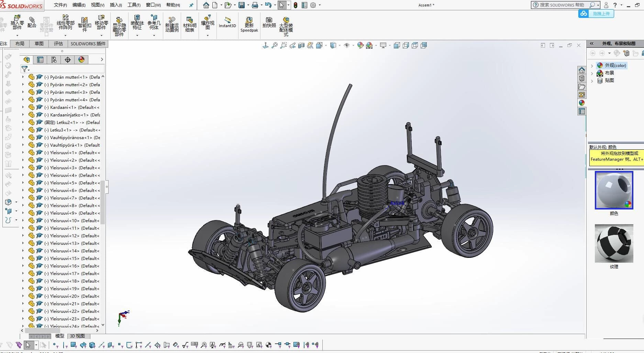The width and height of the screenshot is (644, 353).
Task: Select the 颜色 appearance sphere swatch
Action: coord(614,190)
